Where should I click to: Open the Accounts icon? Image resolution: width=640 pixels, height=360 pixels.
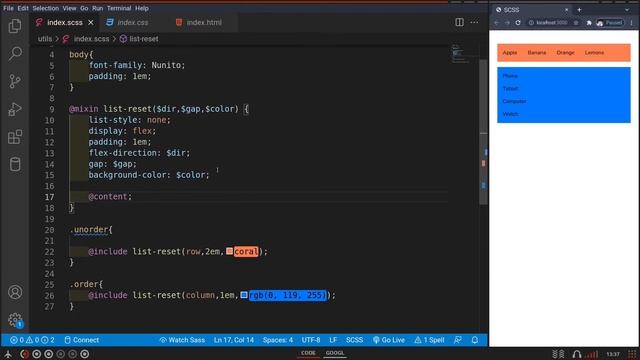[15, 292]
